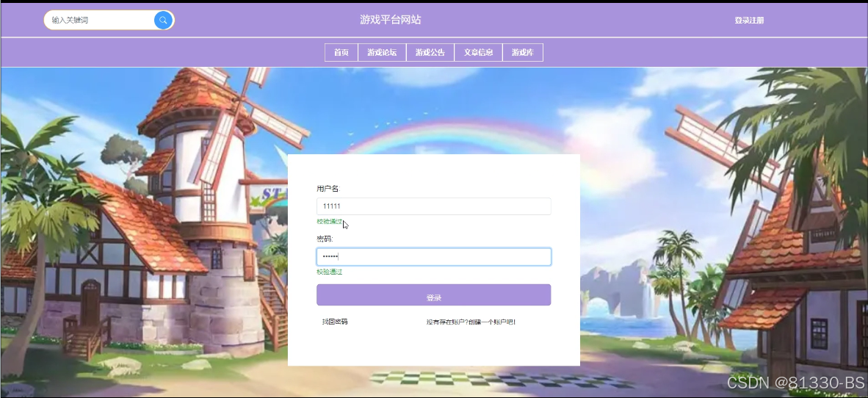Click the blue search magnifier icon
The width and height of the screenshot is (868, 398).
pos(163,20)
